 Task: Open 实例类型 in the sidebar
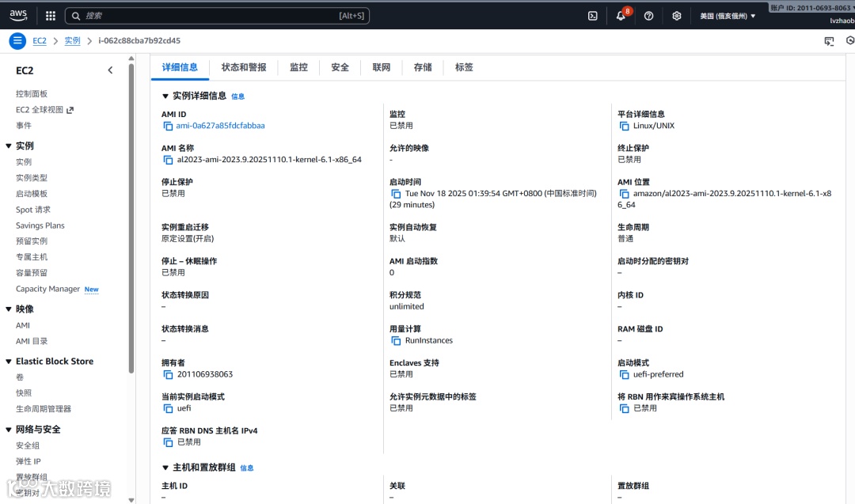click(x=32, y=177)
